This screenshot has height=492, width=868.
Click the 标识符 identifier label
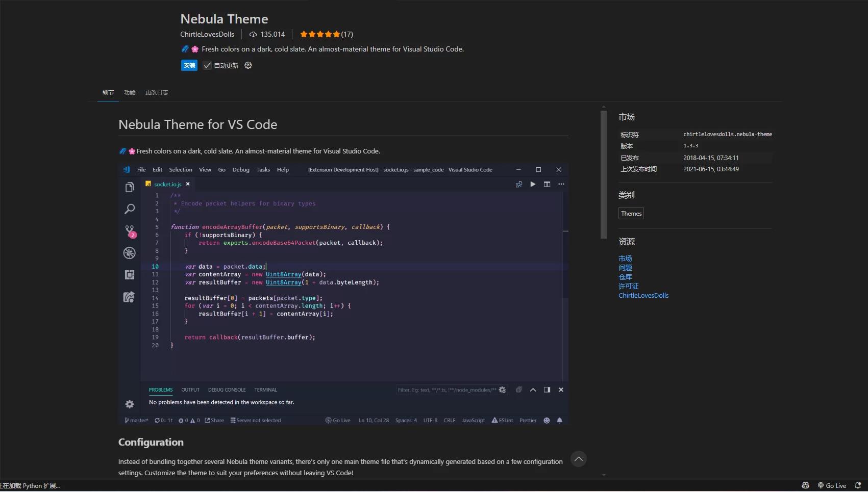point(630,135)
